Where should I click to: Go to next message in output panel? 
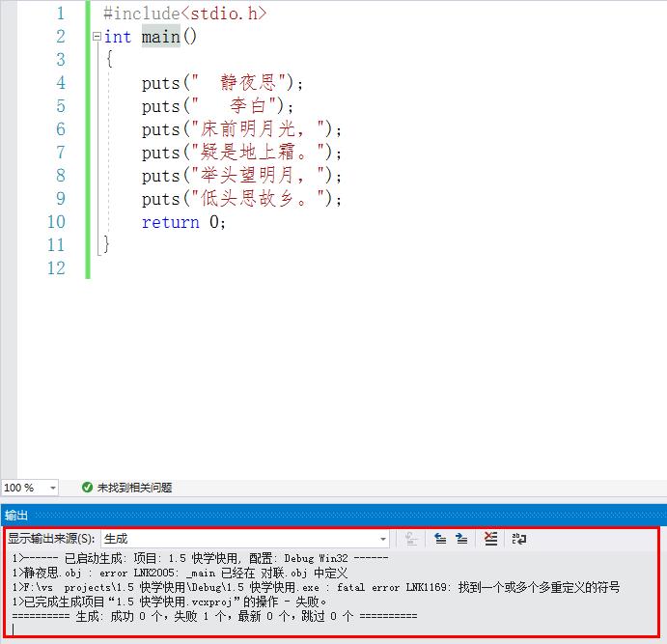[x=461, y=539]
